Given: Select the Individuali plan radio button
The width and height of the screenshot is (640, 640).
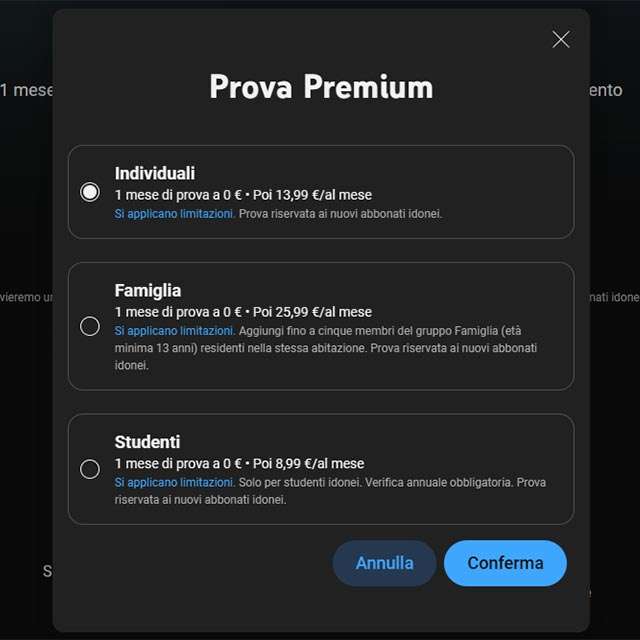Looking at the screenshot, I should coord(90,192).
